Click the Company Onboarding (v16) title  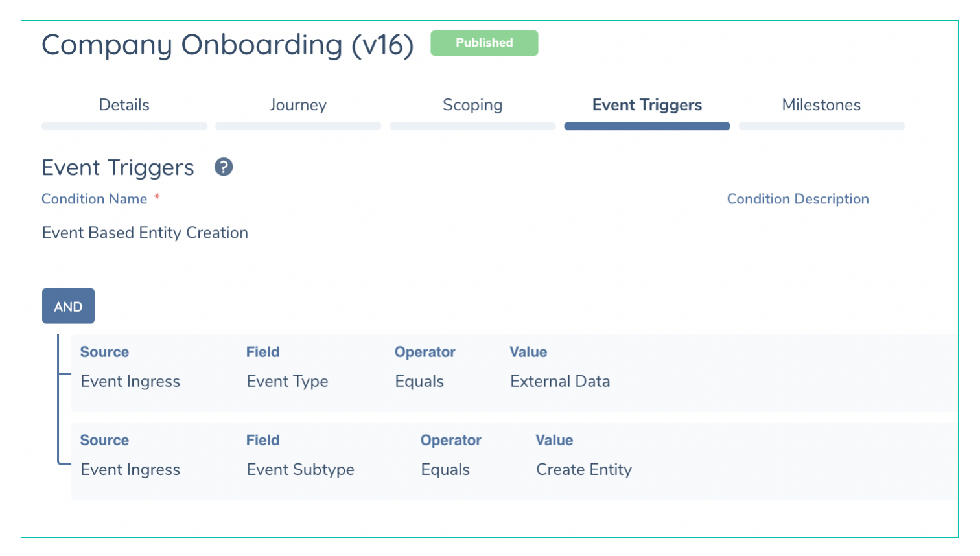coord(227,45)
